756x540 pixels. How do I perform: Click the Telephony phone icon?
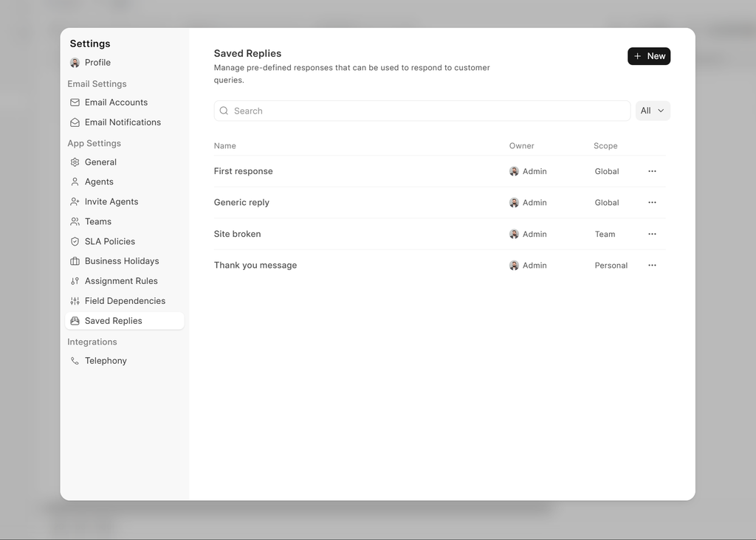[x=75, y=361]
